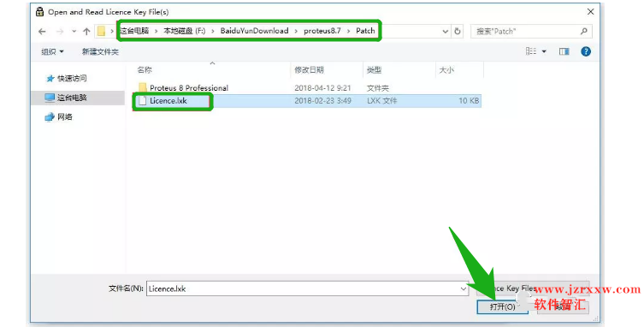This screenshot has width=644, height=333.
Task: Go back with the left arrow button
Action: click(42, 31)
